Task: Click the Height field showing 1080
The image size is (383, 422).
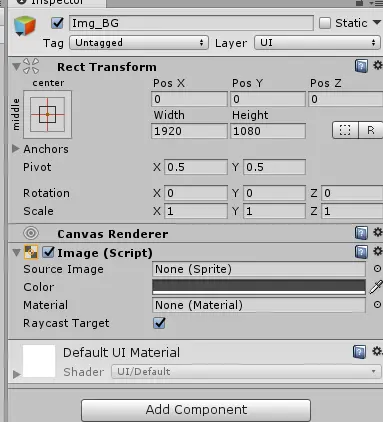Action: pyautogui.click(x=268, y=131)
